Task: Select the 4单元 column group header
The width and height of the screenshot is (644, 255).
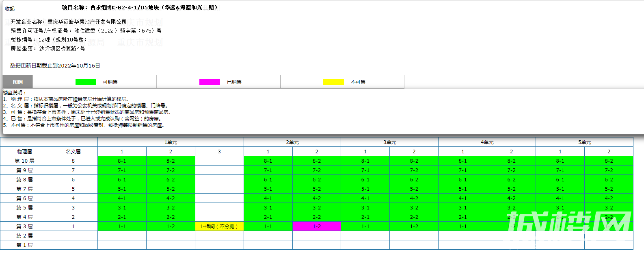Action: tap(487, 142)
